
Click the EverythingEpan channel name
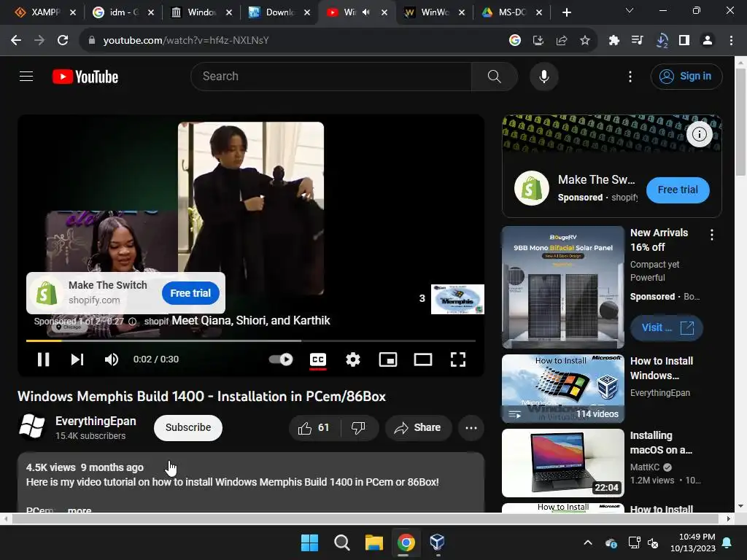click(96, 421)
